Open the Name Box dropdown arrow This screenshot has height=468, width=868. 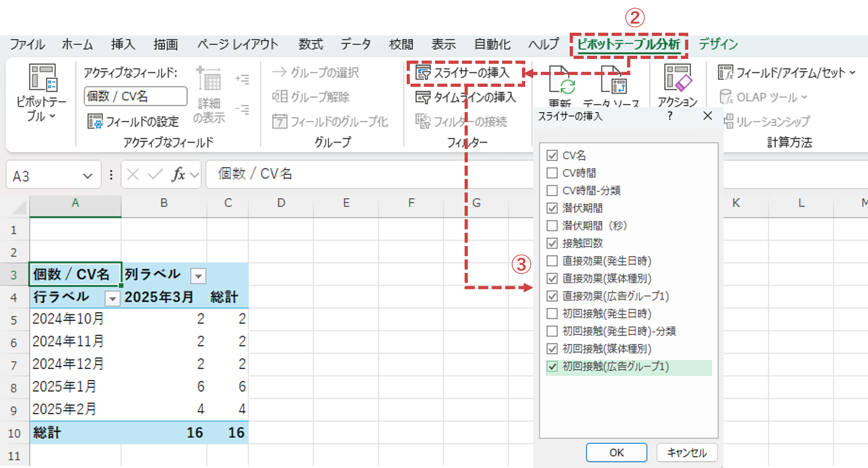point(87,176)
